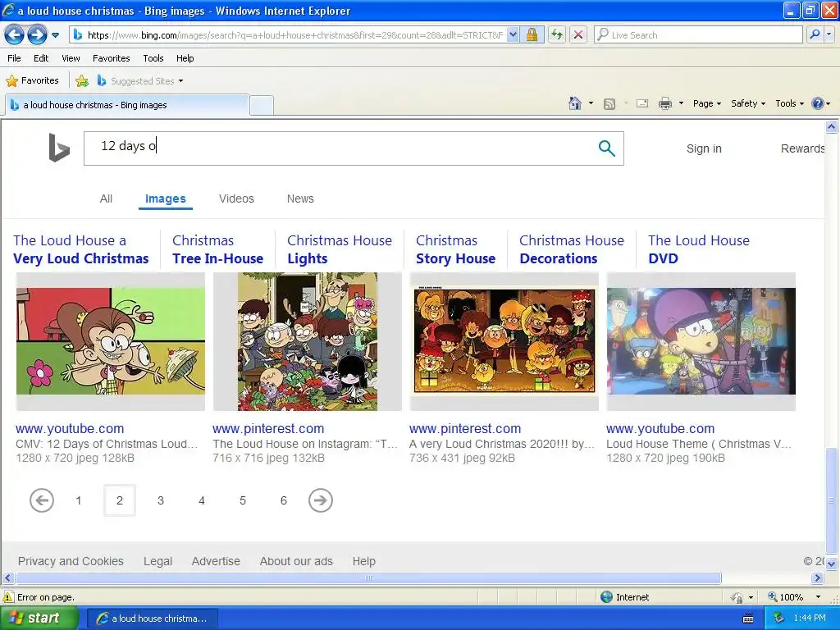
Task: Click the Favorites star button
Action: click(32, 81)
